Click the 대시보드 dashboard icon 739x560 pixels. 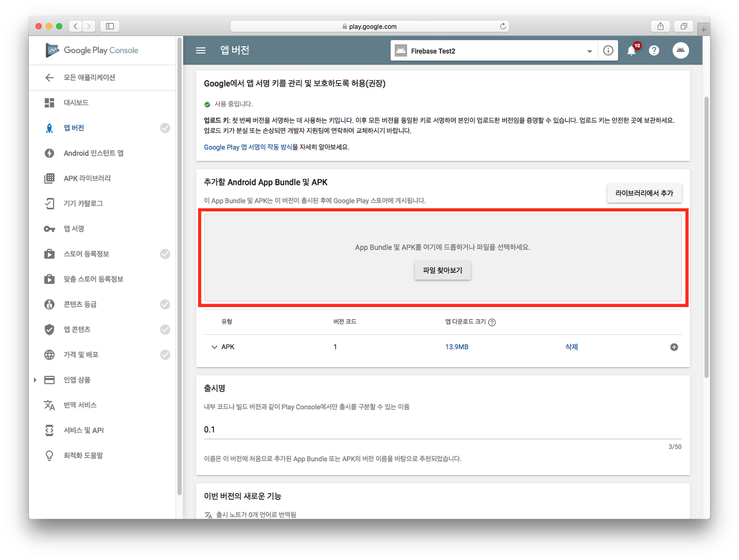coord(50,103)
